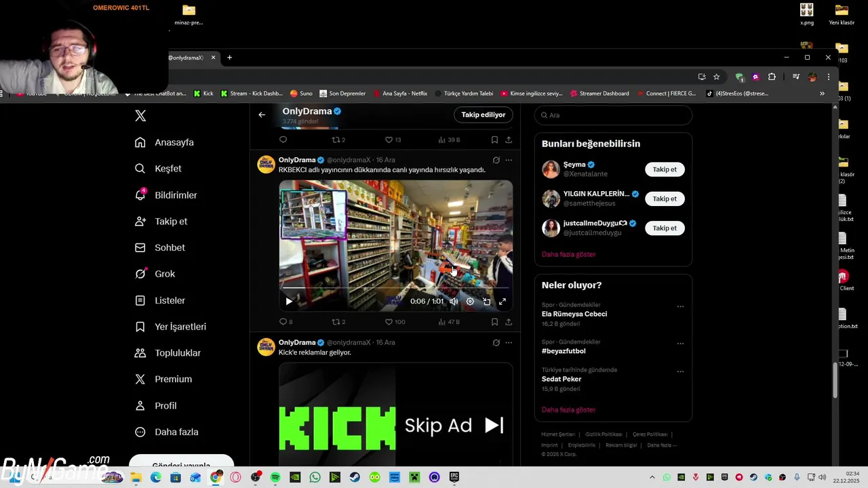Open options for #beyazfutbol trend
The width and height of the screenshot is (868, 488).
[680, 344]
